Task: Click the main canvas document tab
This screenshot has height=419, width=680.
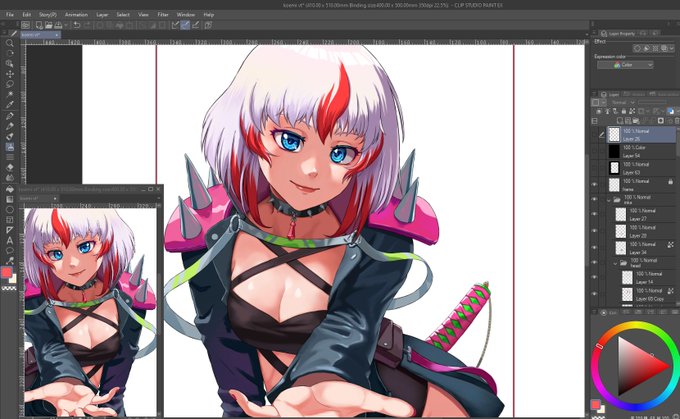Action: coord(39,35)
